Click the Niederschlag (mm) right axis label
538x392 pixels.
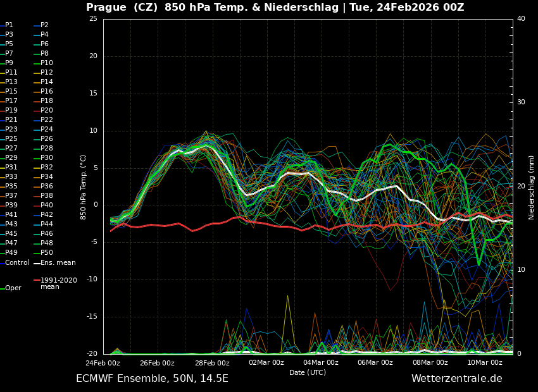pyautogui.click(x=532, y=187)
